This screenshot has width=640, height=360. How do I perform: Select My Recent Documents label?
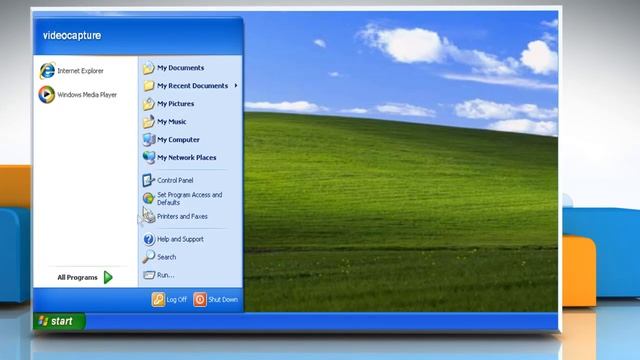pyautogui.click(x=193, y=86)
